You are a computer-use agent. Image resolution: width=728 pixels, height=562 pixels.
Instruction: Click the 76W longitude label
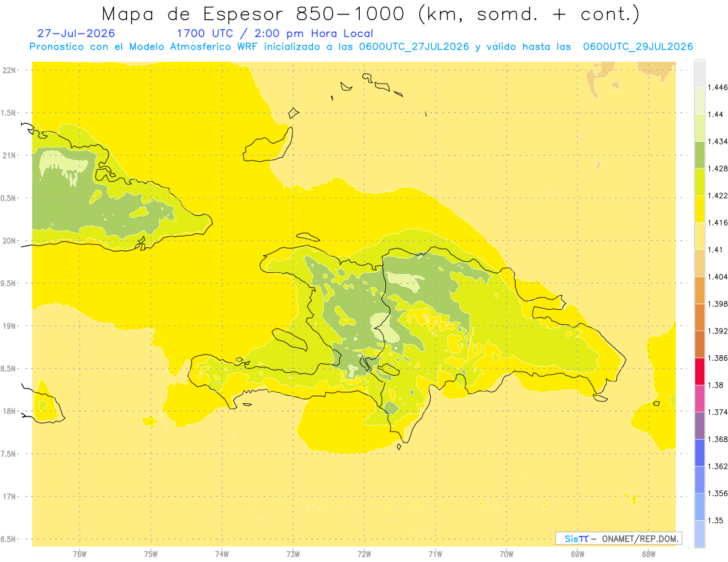coord(79,554)
